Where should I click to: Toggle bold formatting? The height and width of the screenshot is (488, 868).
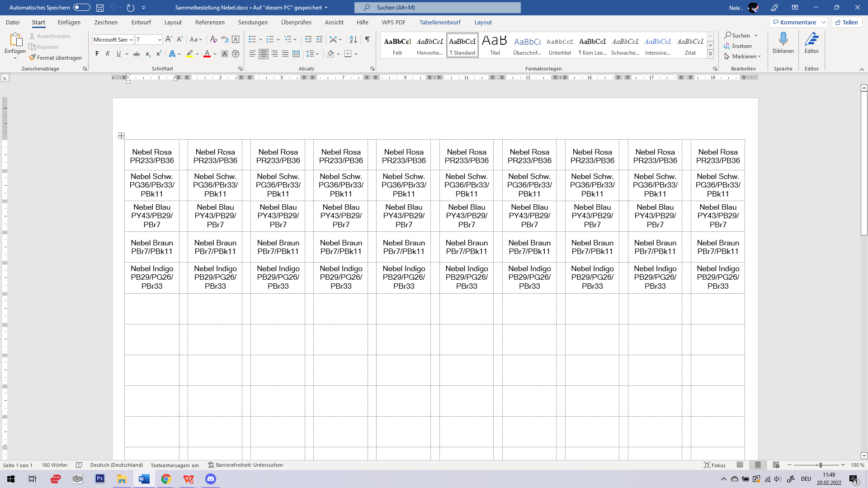pyautogui.click(x=97, y=54)
